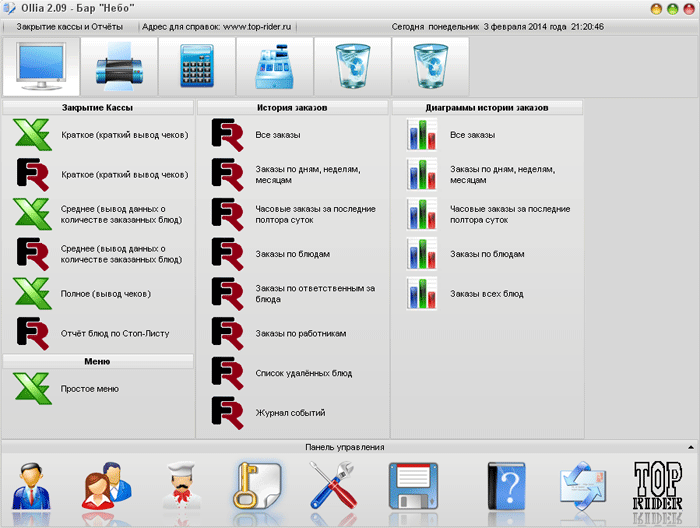Screen dimensions: 700x528
Task: Open Excel icon for Краткое report
Action: coord(32,135)
